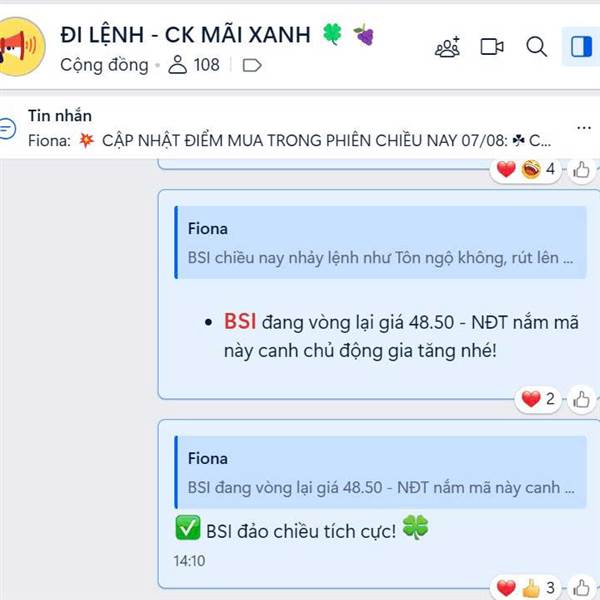Start a video call
The image size is (600, 600).
coord(492,47)
